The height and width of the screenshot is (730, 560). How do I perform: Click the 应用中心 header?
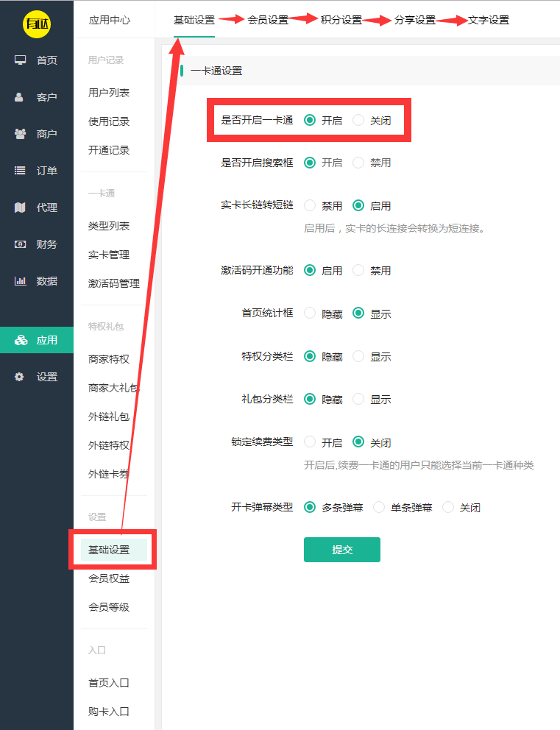point(110,20)
